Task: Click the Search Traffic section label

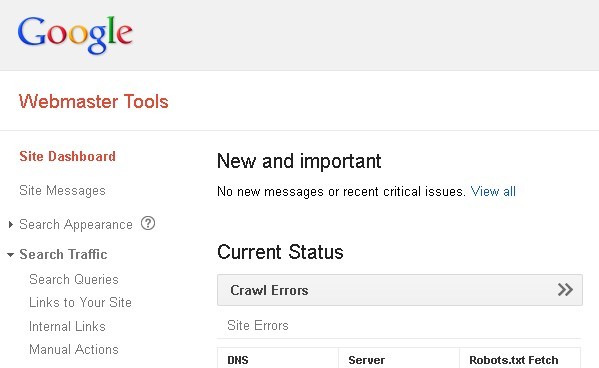Action: click(x=63, y=254)
